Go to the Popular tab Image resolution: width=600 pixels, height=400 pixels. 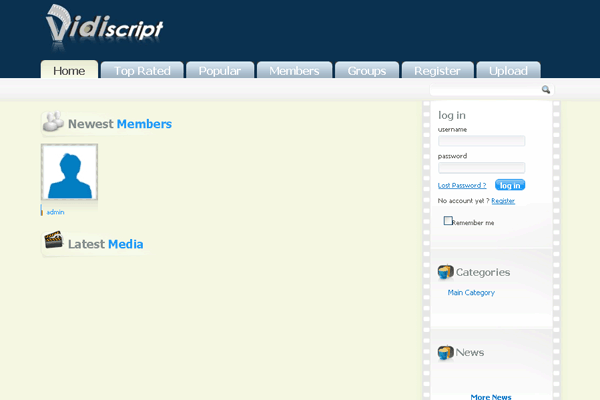(219, 71)
